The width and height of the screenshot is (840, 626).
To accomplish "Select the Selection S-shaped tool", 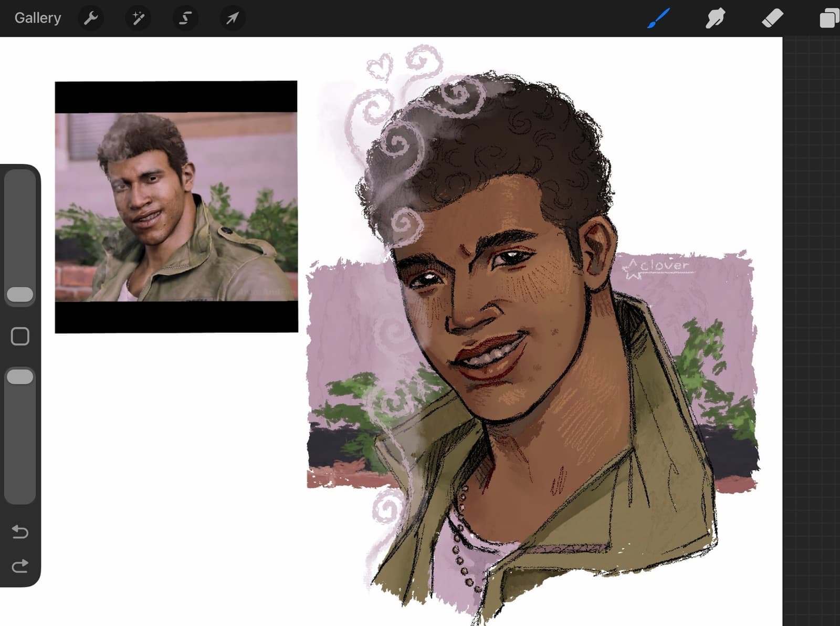I will pyautogui.click(x=185, y=18).
